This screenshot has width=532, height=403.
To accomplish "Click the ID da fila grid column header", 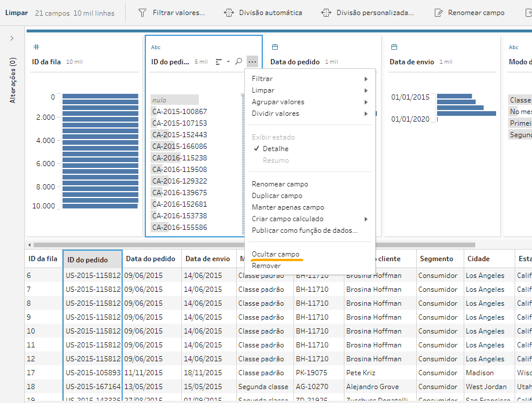I will [x=43, y=259].
